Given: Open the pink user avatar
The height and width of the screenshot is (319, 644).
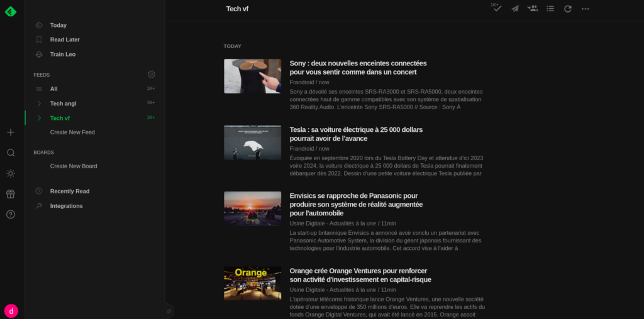Looking at the screenshot, I should (11, 311).
